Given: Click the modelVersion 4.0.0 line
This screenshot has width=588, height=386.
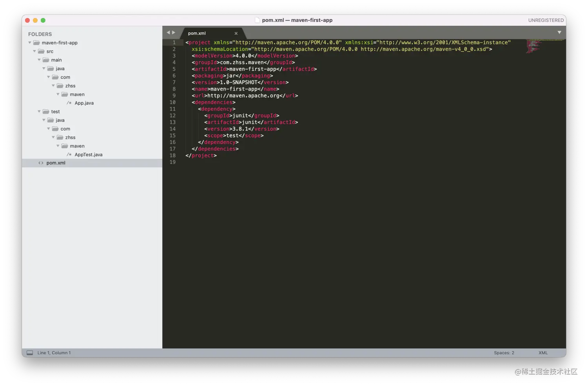Looking at the screenshot, I should [x=245, y=56].
